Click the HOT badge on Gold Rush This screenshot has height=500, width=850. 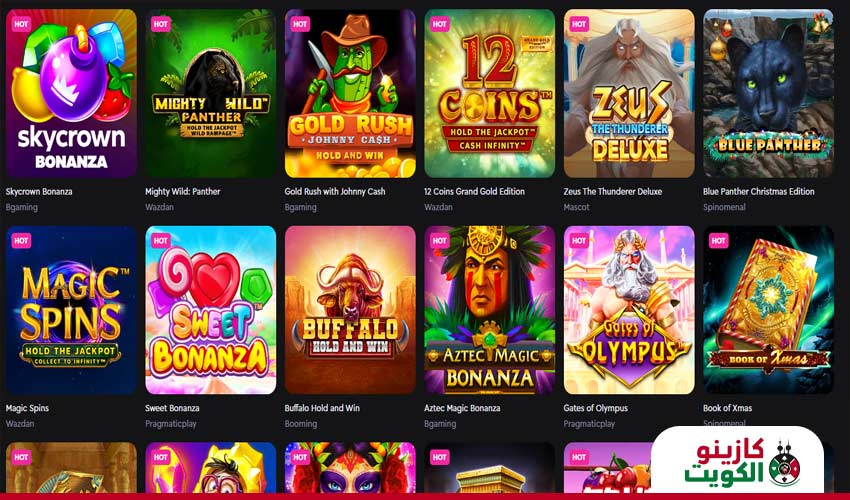[300, 24]
